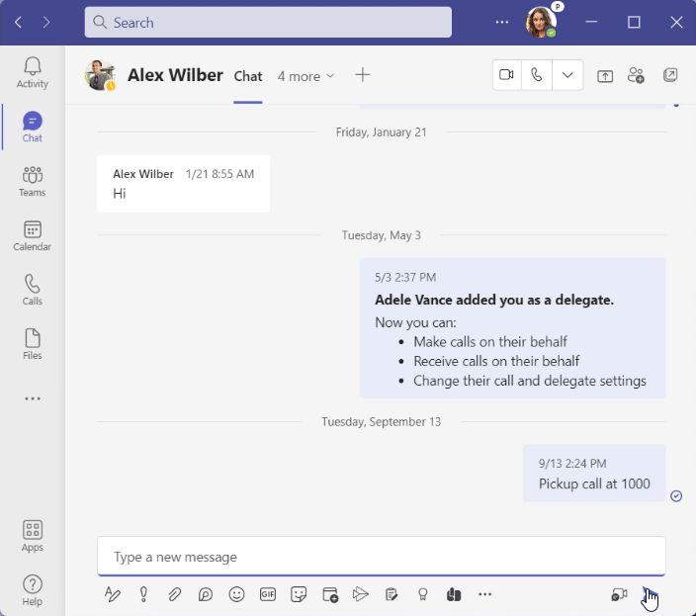Open the Apps store
Image resolution: width=696 pixels, height=616 pixels.
(33, 536)
